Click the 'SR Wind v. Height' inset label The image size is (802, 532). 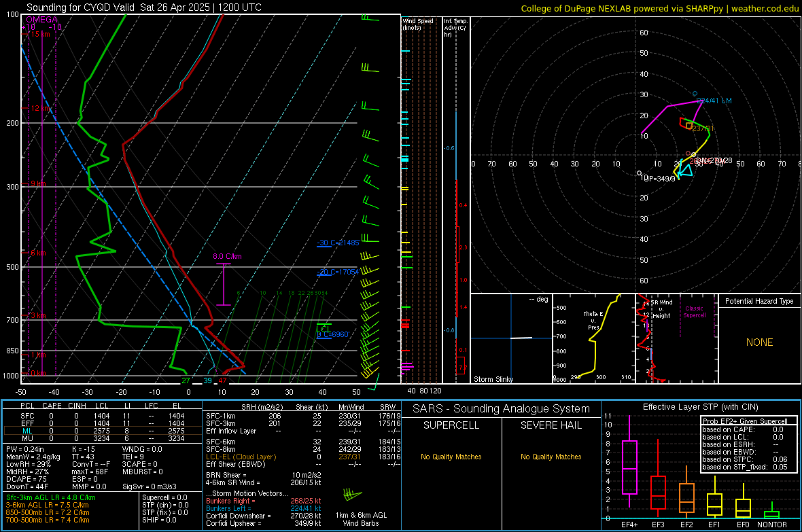pyautogui.click(x=661, y=309)
